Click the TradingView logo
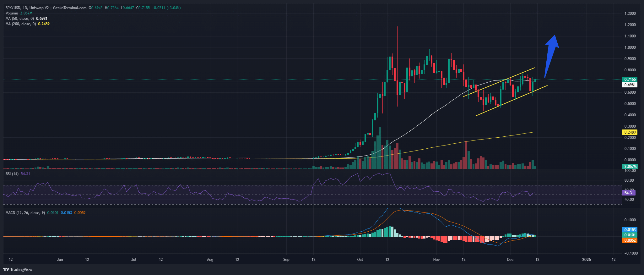Image resolution: width=644 pixels, height=275 pixels. [18, 269]
